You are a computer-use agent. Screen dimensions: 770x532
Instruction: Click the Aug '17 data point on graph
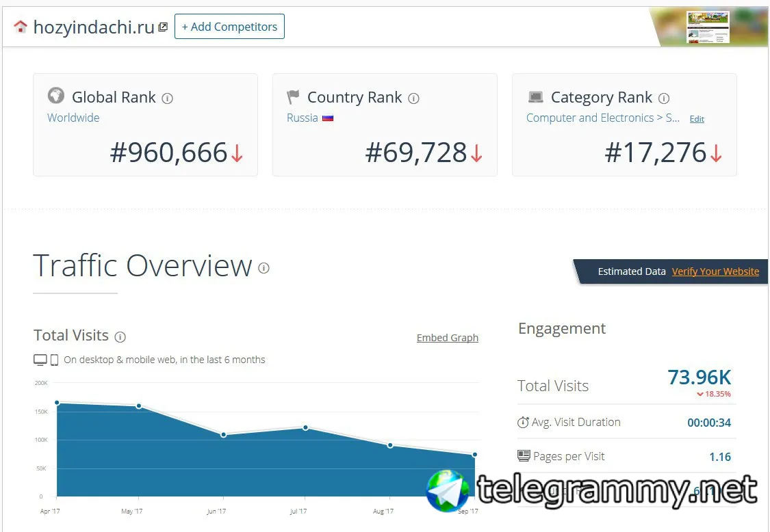[390, 446]
